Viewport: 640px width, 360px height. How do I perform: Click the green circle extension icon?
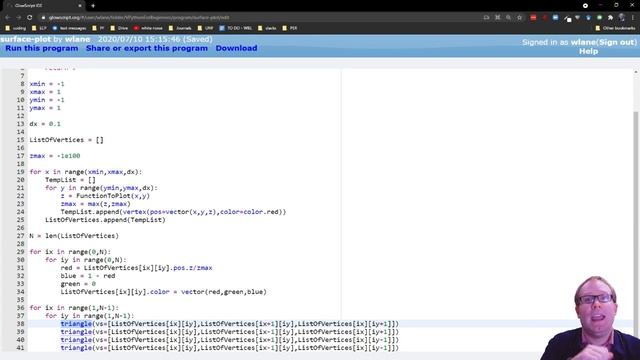[x=599, y=18]
